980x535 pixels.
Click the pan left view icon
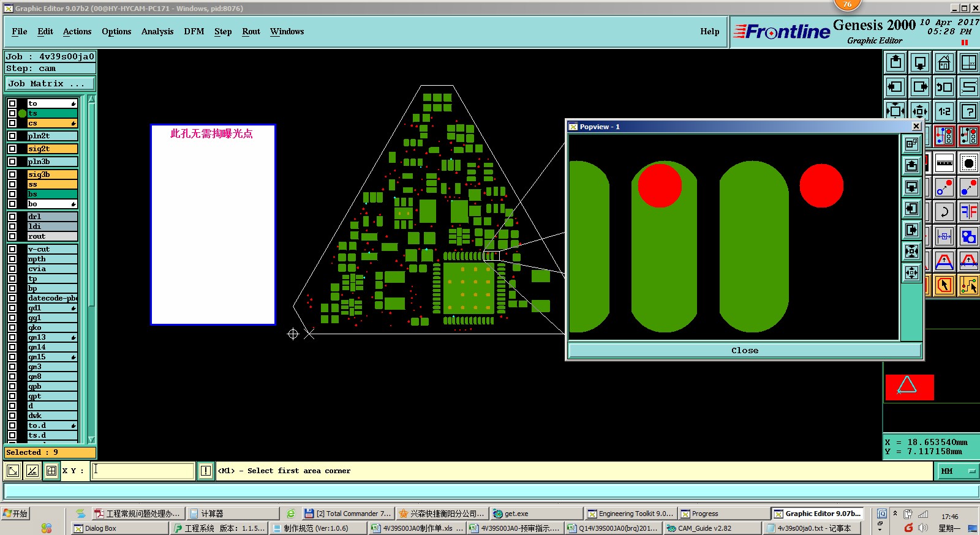(895, 87)
